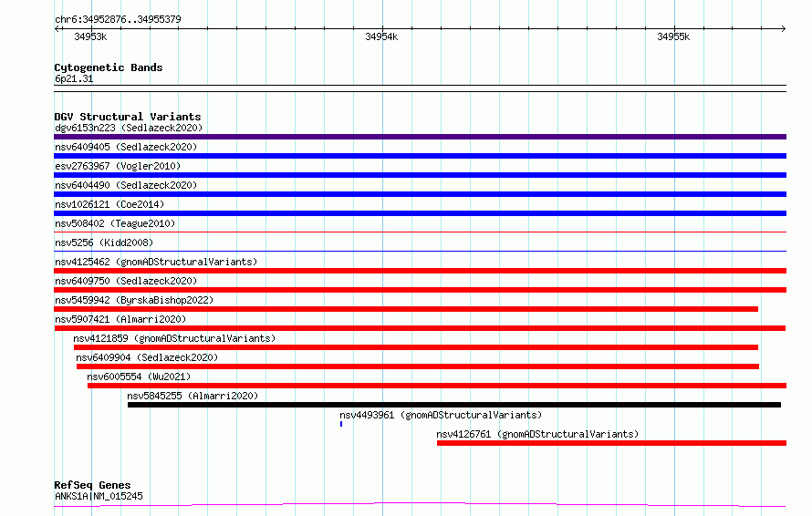Image resolution: width=812 pixels, height=516 pixels.
Task: Select the nsv6409904 (Sedlazeck2020) label
Action: click(x=147, y=357)
